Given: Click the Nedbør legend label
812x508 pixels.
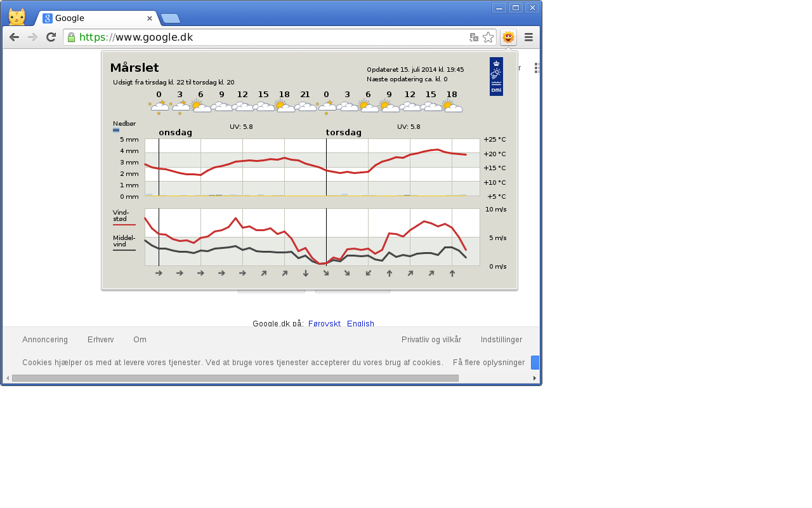Looking at the screenshot, I should point(124,124).
